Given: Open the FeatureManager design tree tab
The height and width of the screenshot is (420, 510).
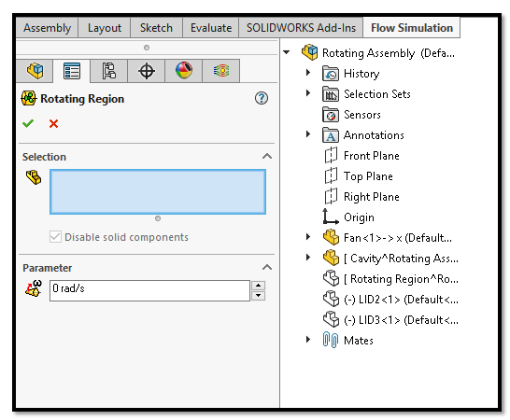Looking at the screenshot, I should [x=35, y=71].
